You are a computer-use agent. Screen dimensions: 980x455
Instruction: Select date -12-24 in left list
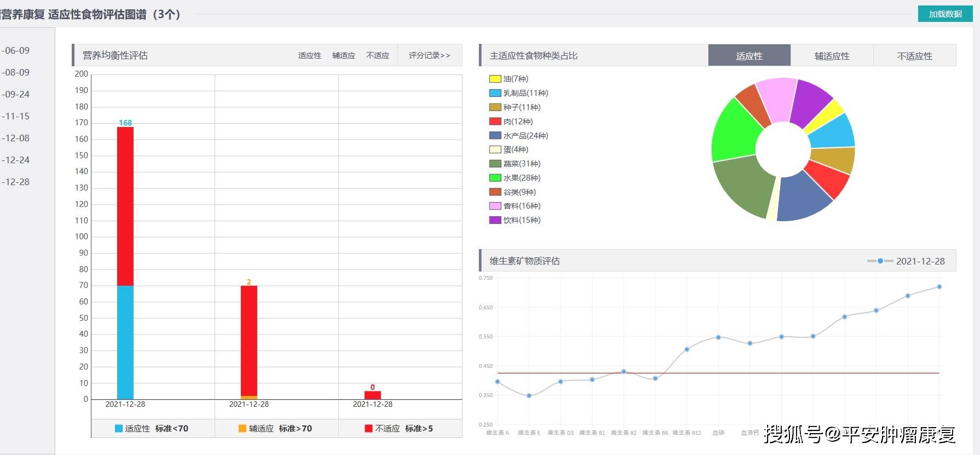click(15, 160)
